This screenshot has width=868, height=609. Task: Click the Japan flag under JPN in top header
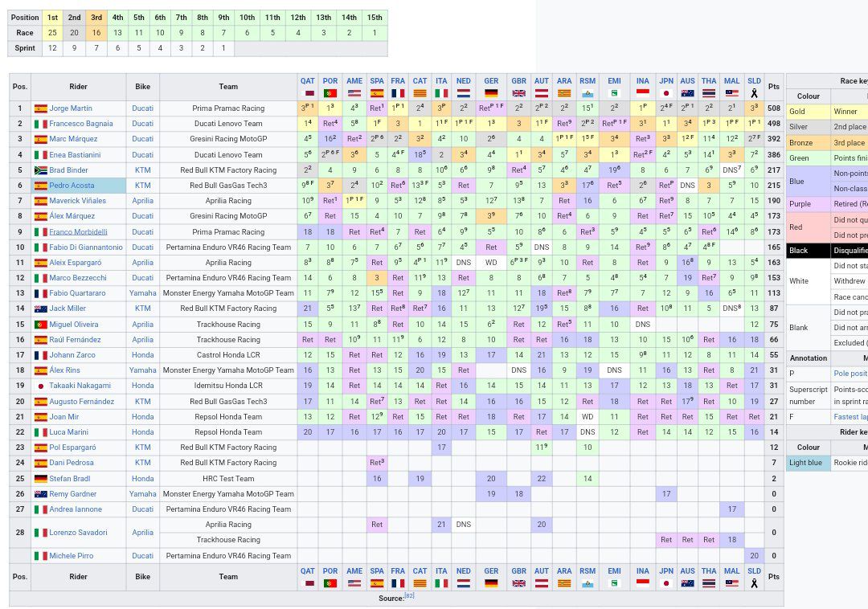[x=666, y=93]
